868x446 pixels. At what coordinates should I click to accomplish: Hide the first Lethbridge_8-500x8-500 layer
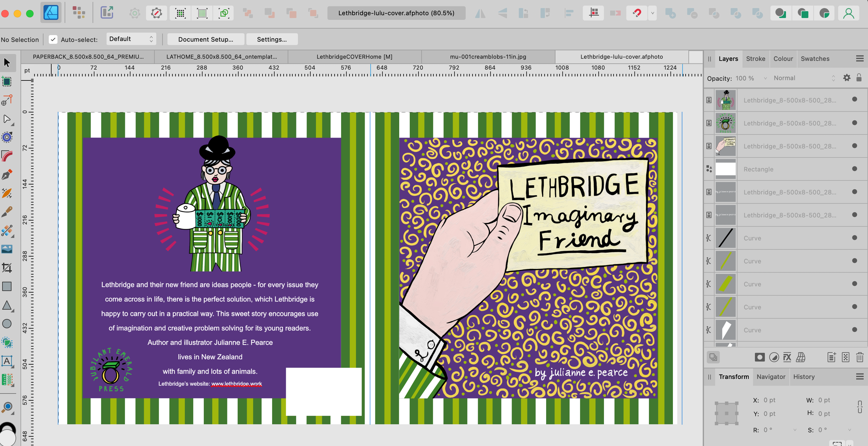tap(855, 99)
